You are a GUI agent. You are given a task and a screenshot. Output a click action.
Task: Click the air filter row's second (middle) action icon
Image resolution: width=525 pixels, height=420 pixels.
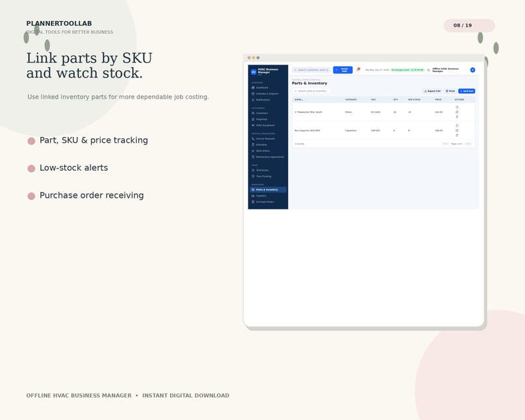457,112
